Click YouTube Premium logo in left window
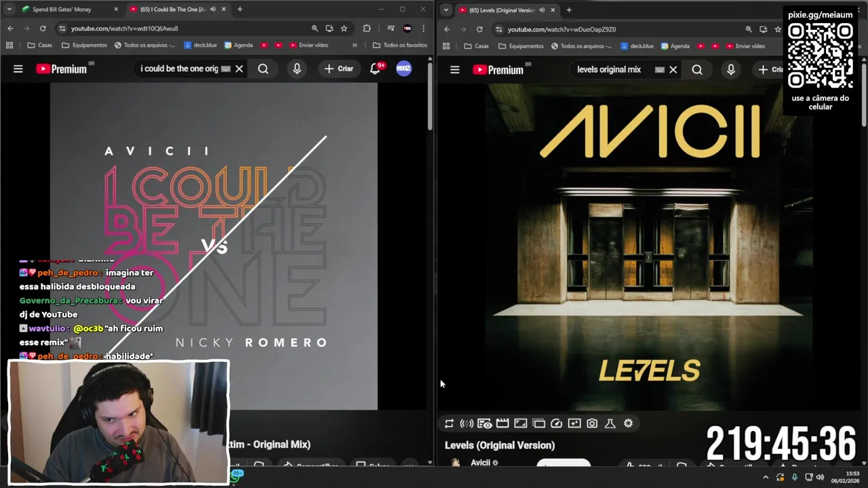Screen dimensions: 868x488 (62, 68)
